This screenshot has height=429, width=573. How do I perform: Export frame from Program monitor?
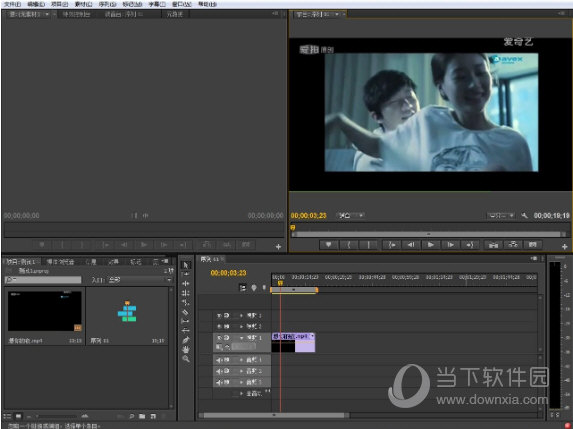(x=532, y=245)
